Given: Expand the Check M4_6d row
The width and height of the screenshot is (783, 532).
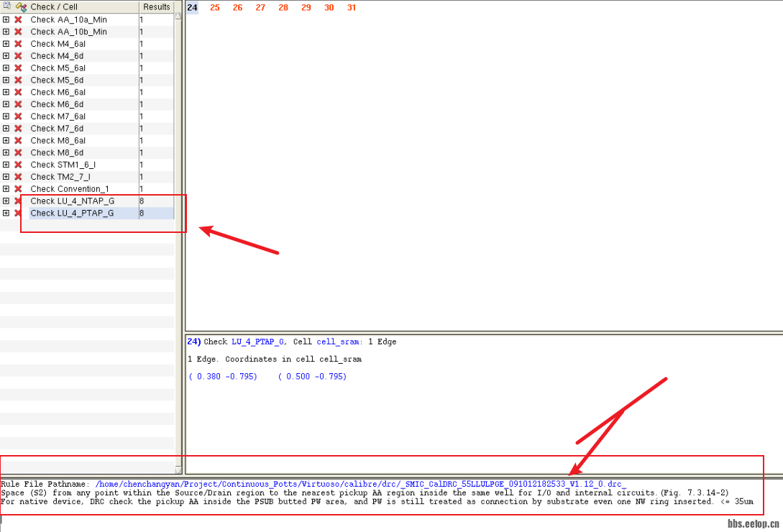Looking at the screenshot, I should (x=6, y=56).
